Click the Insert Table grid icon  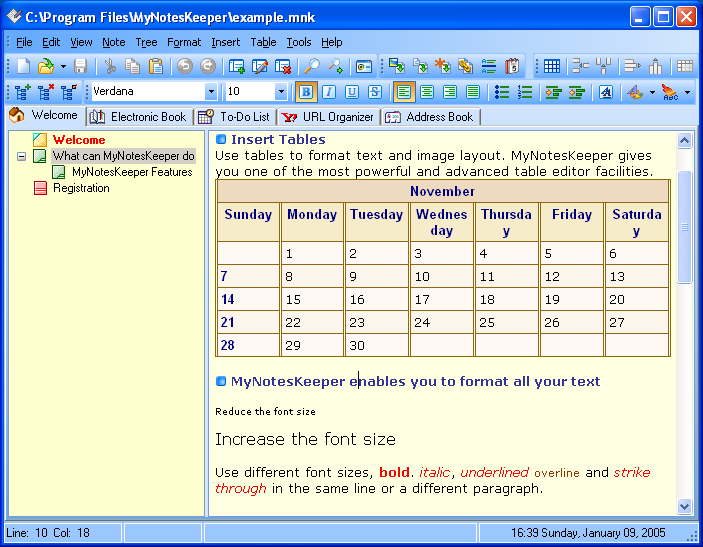click(551, 67)
